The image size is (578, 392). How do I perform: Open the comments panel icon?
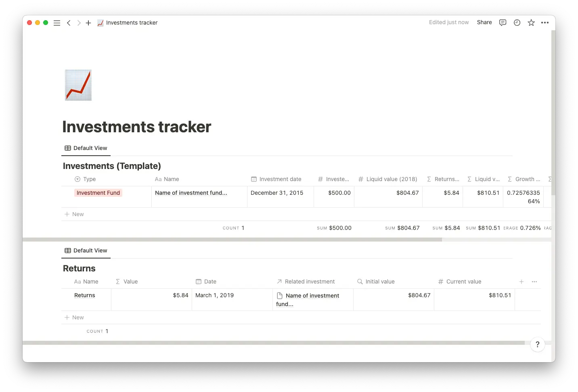coord(502,23)
